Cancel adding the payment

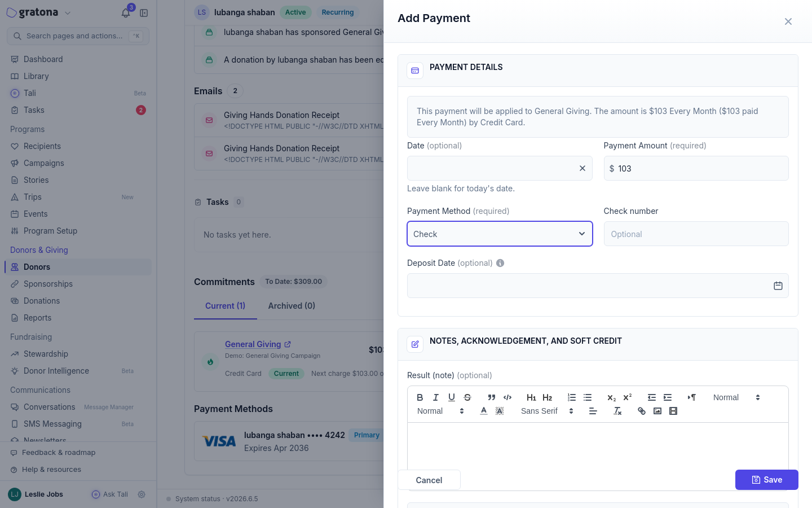pyautogui.click(x=429, y=480)
